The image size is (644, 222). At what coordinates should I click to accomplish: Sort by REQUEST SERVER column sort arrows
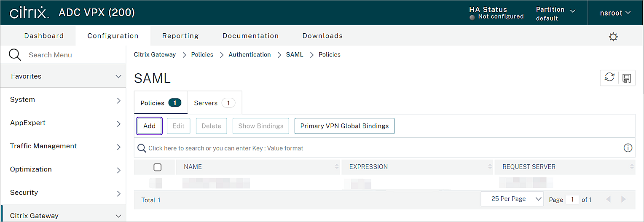click(632, 167)
